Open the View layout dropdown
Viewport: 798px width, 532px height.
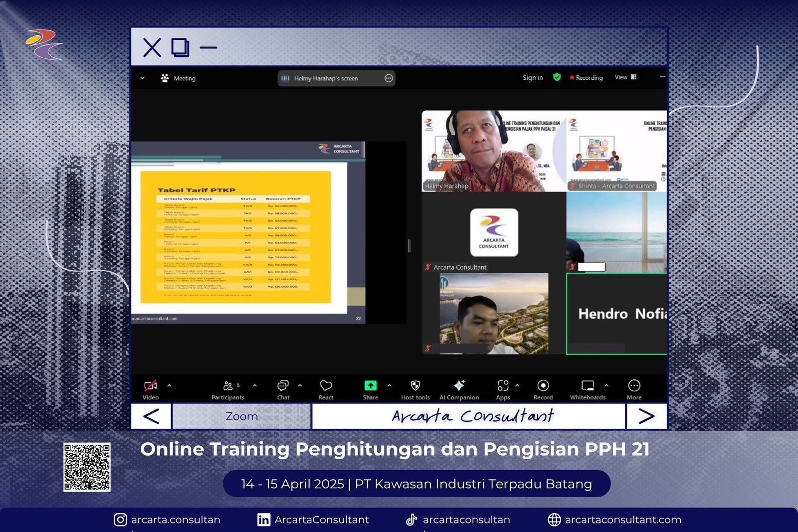click(x=625, y=77)
